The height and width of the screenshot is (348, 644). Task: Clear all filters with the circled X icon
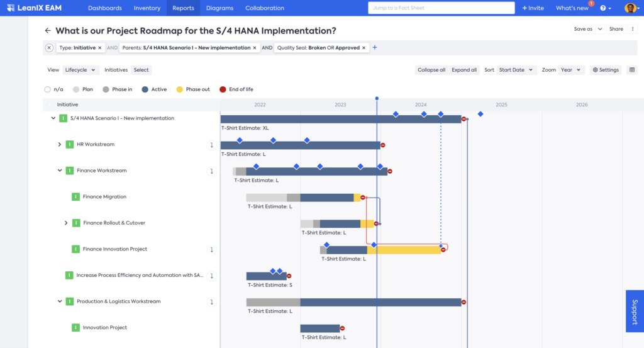pyautogui.click(x=49, y=48)
